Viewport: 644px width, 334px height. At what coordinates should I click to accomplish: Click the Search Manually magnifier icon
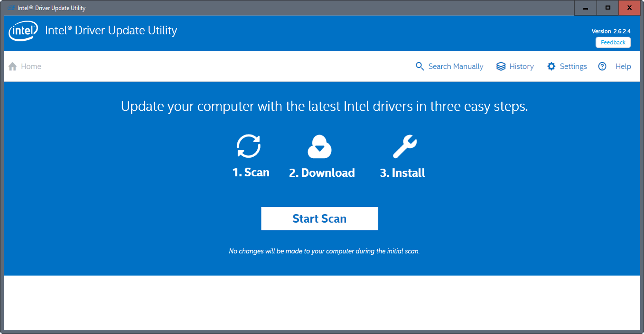[420, 66]
